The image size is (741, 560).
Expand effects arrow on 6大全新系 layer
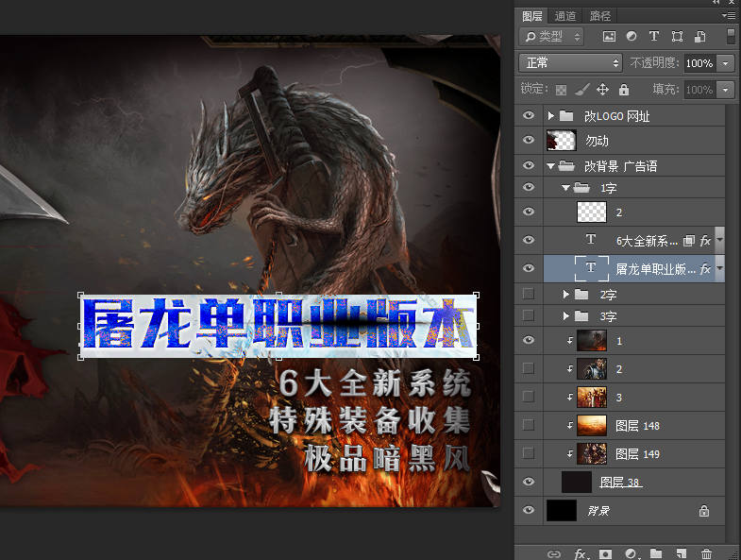click(x=719, y=240)
